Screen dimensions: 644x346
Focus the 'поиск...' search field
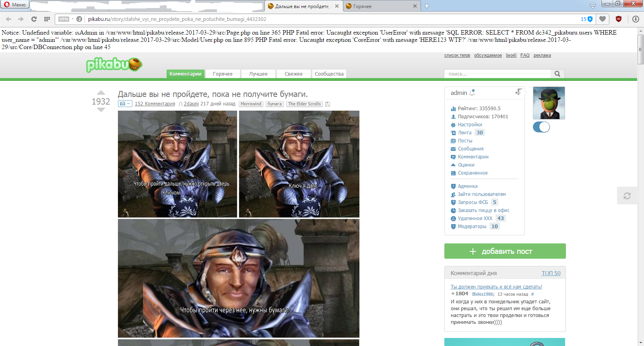point(497,74)
